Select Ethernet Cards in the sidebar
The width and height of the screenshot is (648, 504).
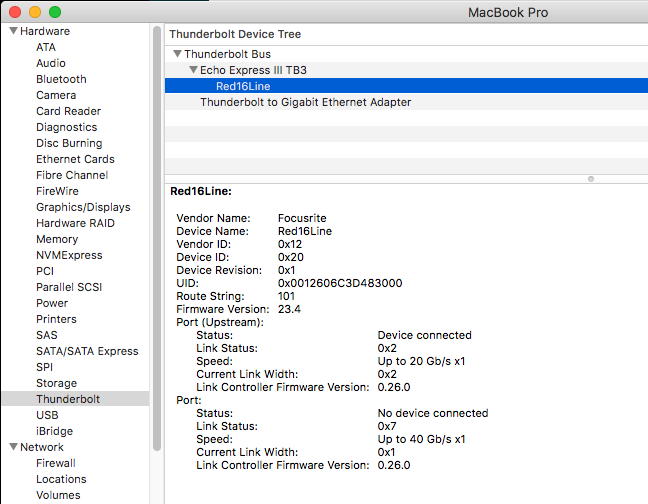[x=75, y=159]
